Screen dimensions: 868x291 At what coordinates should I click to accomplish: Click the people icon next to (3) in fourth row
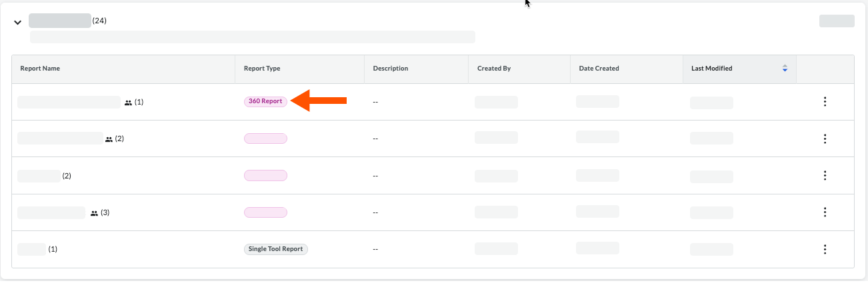(x=94, y=213)
